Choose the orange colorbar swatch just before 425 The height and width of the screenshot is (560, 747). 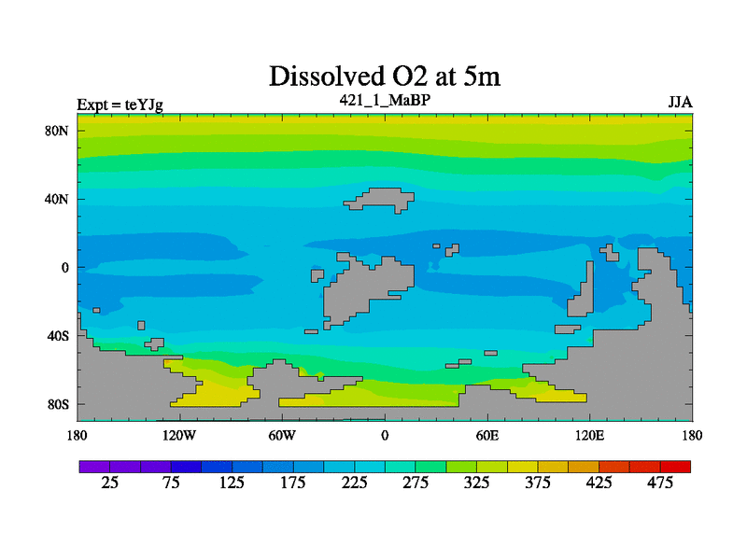point(584,466)
